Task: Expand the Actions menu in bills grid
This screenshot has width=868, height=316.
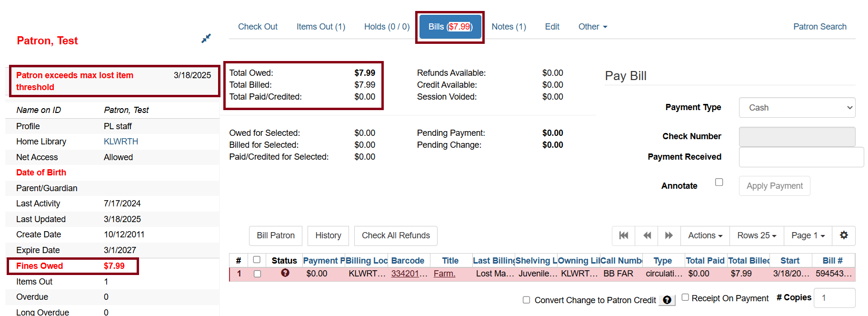Action: [705, 235]
